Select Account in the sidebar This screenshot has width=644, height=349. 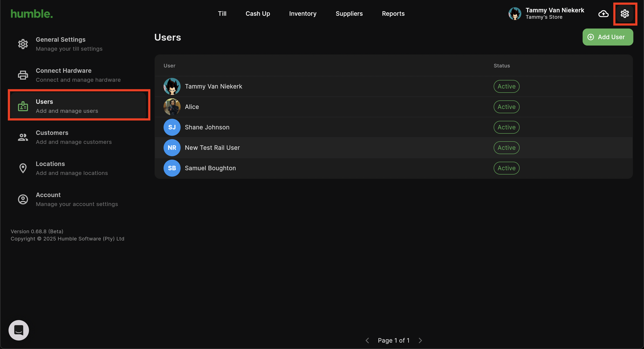pyautogui.click(x=78, y=199)
